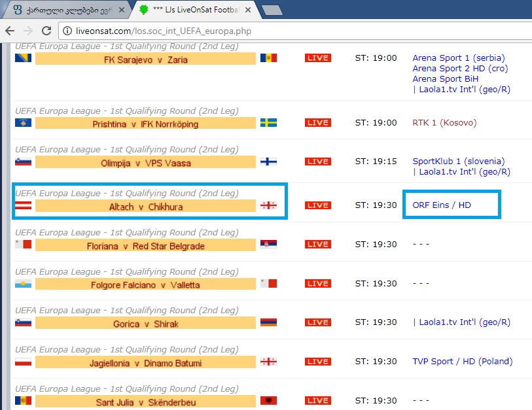Open ORF Eins / HD channel link
This screenshot has width=532, height=410.
[x=442, y=205]
